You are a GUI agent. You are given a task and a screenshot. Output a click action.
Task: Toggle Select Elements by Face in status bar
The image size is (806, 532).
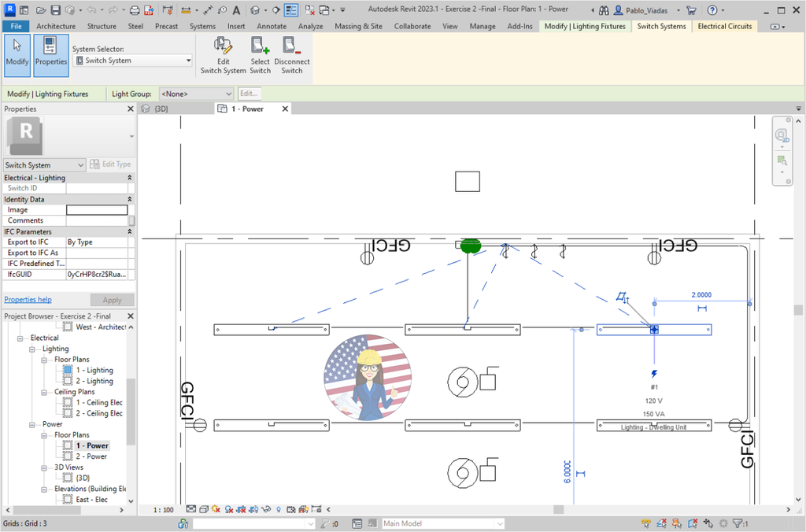(693, 523)
